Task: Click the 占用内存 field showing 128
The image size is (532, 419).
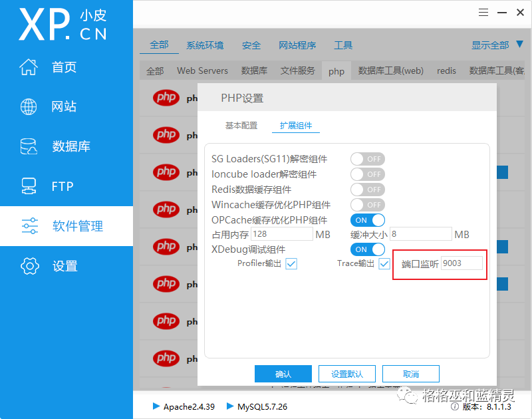Action: (x=281, y=234)
